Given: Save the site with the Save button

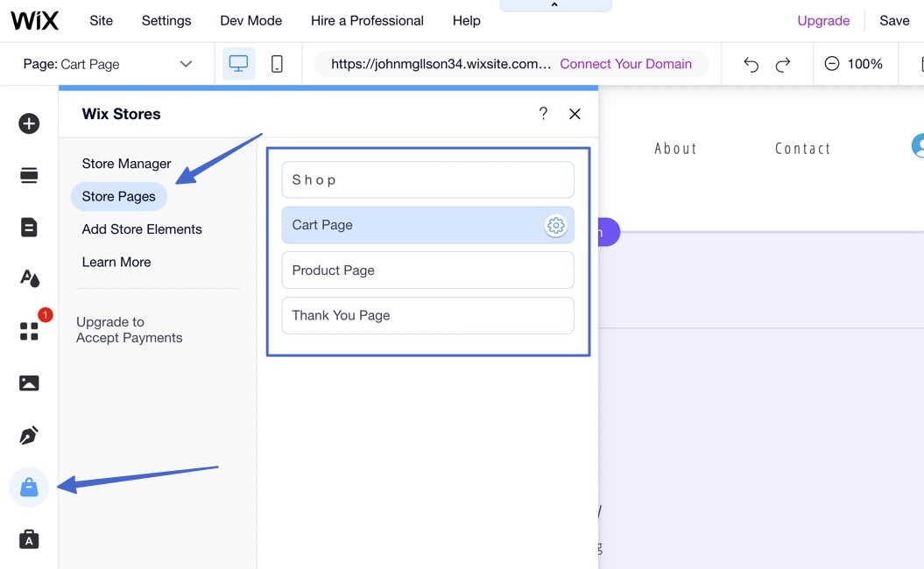Looking at the screenshot, I should click(x=894, y=20).
